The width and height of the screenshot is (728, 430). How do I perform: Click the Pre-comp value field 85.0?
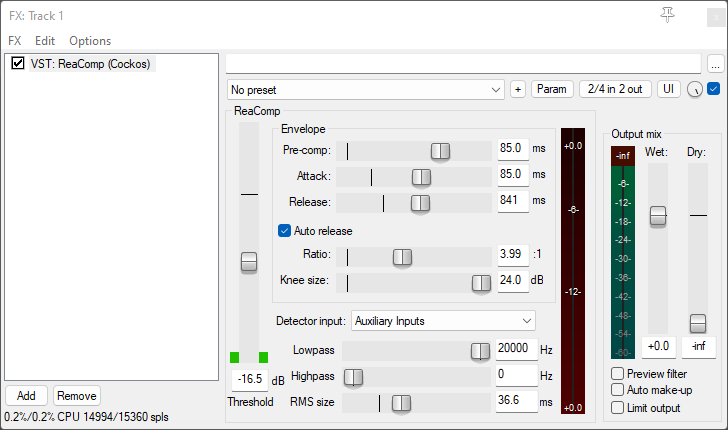[513, 149]
